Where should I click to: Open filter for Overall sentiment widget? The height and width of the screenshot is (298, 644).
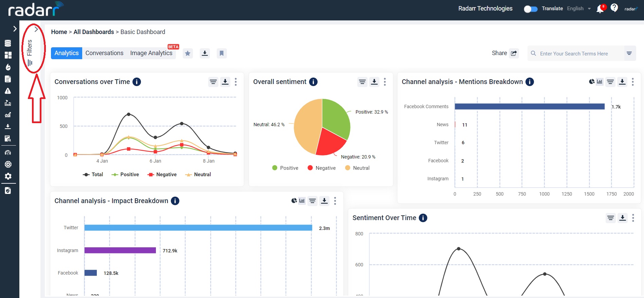(x=362, y=82)
